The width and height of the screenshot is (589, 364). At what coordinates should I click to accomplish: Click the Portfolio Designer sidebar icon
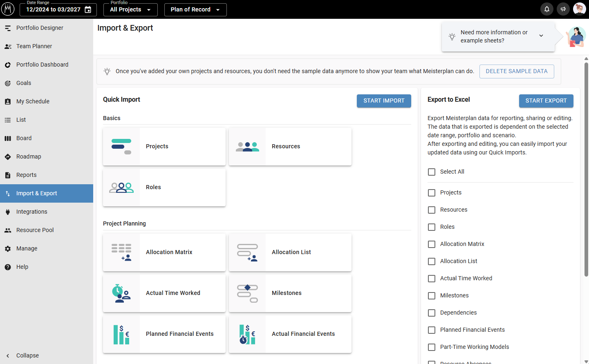[8, 28]
